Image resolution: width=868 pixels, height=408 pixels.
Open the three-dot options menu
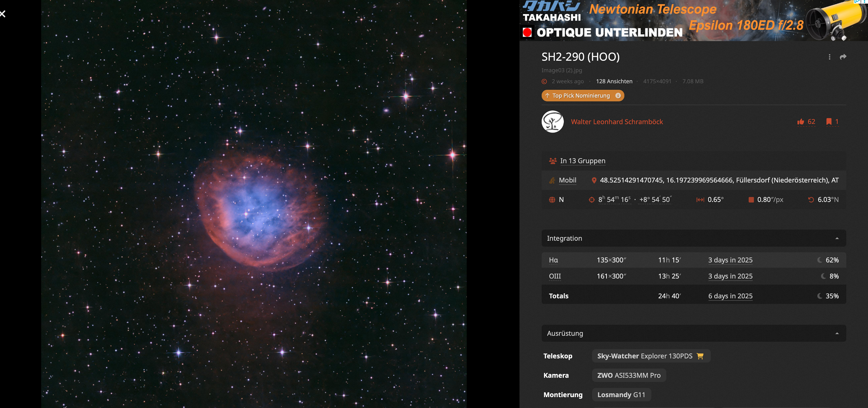pyautogui.click(x=829, y=57)
